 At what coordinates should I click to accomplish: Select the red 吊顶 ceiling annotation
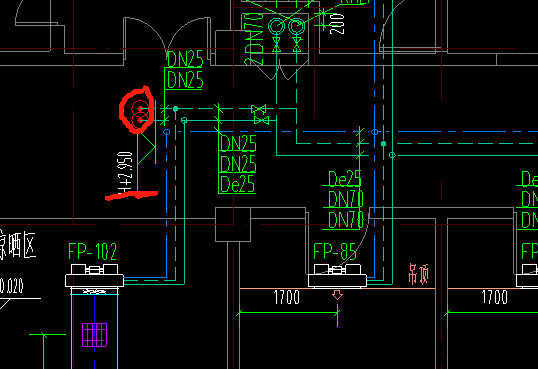419,274
